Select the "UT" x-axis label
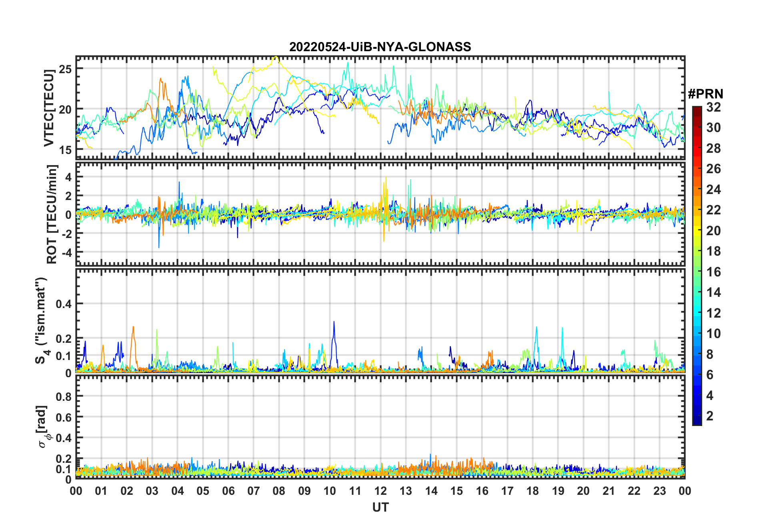 pyautogui.click(x=380, y=508)
